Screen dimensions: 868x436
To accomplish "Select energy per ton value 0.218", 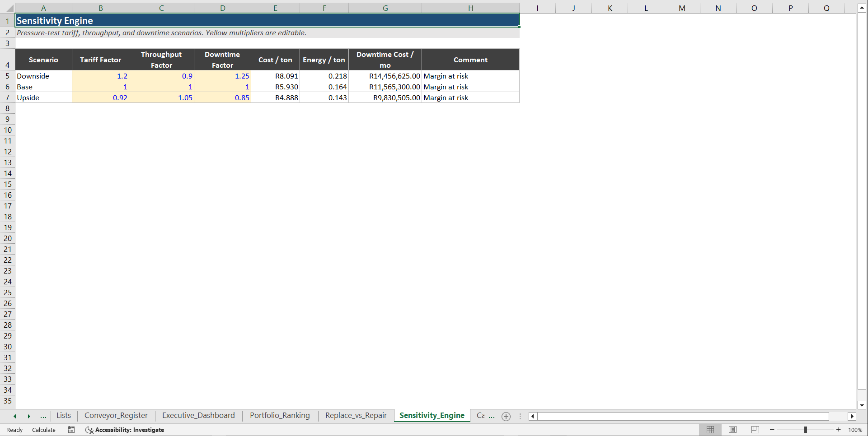I will 324,76.
